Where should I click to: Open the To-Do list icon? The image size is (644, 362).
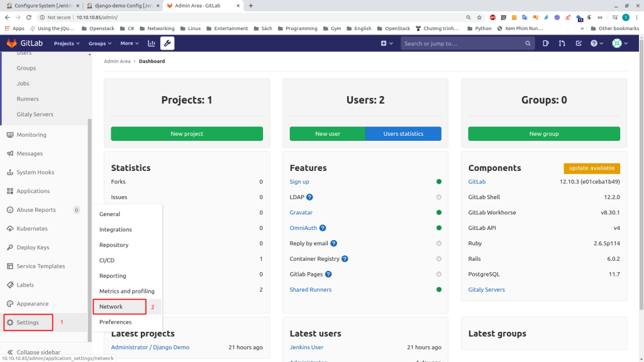tap(579, 43)
